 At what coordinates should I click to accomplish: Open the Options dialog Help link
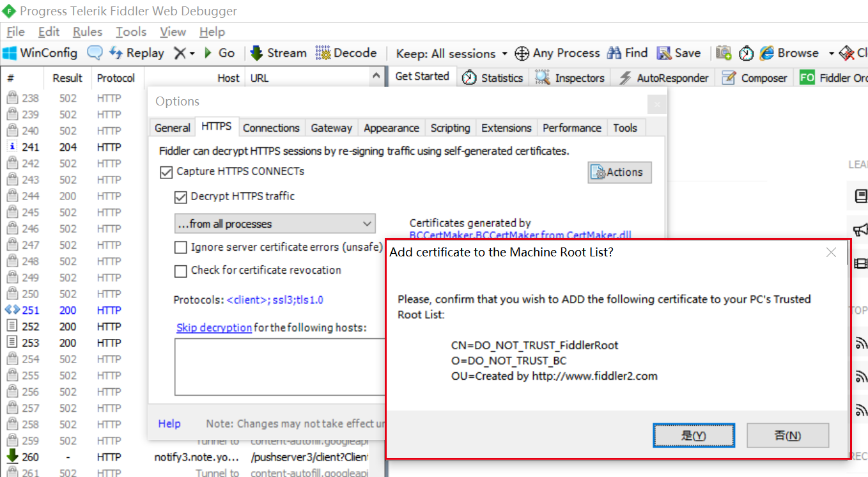169,424
